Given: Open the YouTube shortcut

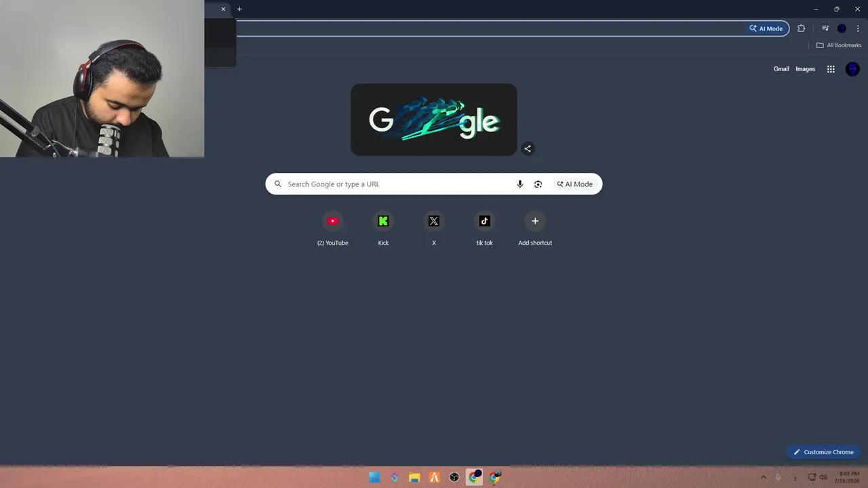Looking at the screenshot, I should click(332, 229).
